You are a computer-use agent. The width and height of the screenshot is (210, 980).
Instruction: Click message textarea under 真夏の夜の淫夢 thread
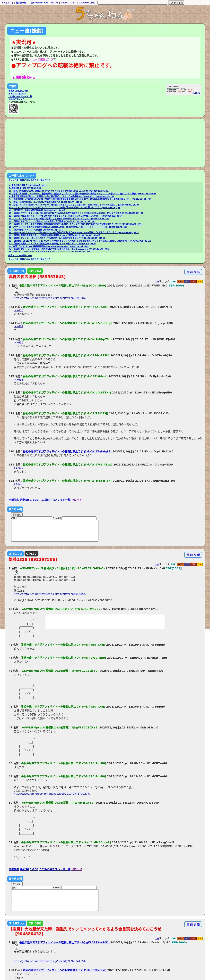(x=55, y=531)
